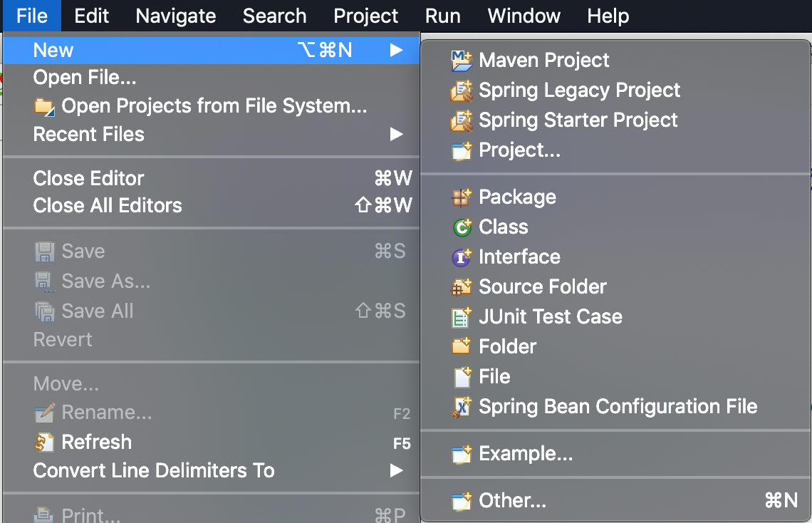Viewport: 812px width, 523px height.
Task: Click the green Class icon
Action: click(x=462, y=227)
